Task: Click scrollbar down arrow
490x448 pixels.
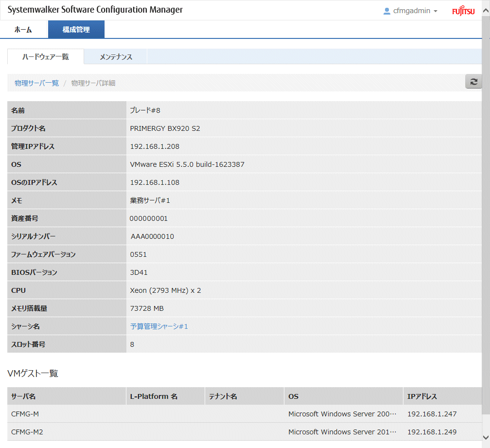Action: [486, 437]
